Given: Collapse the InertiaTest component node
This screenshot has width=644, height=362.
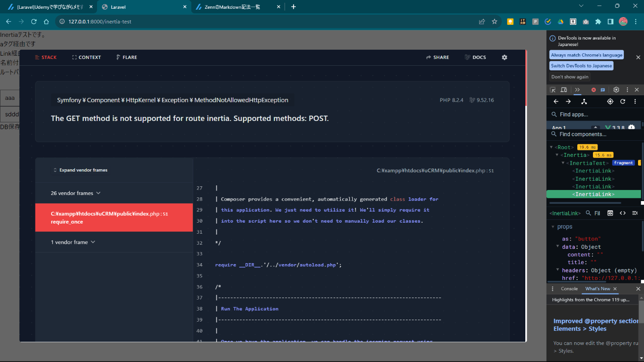Looking at the screenshot, I should pyautogui.click(x=563, y=163).
